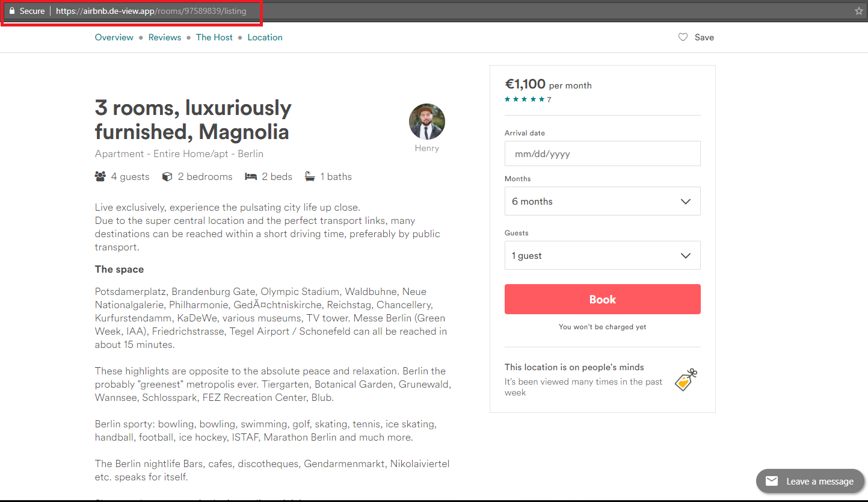Click the Arrival date input field
This screenshot has width=868, height=502.
point(602,153)
